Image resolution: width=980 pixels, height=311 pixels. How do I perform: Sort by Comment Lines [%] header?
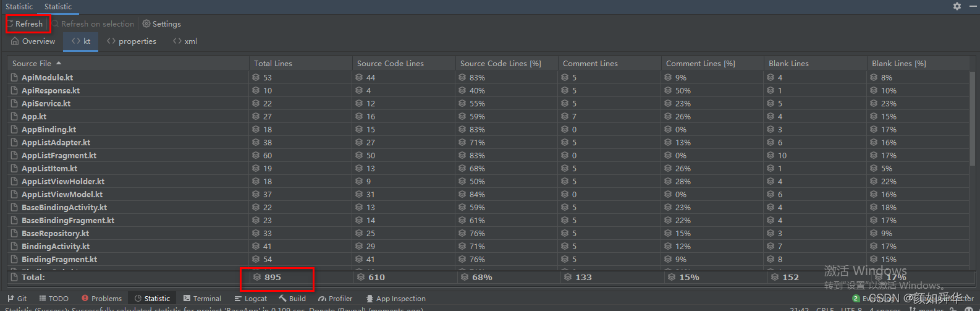(x=712, y=63)
